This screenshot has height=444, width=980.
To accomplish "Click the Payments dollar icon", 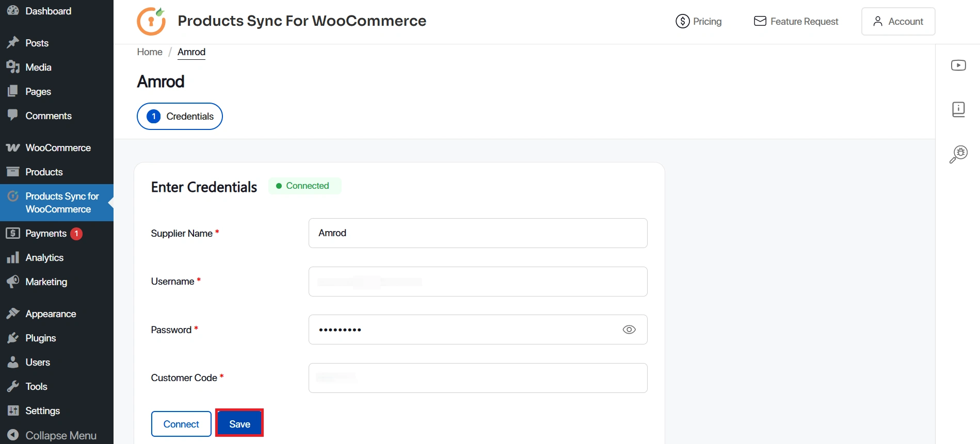I will [x=13, y=233].
